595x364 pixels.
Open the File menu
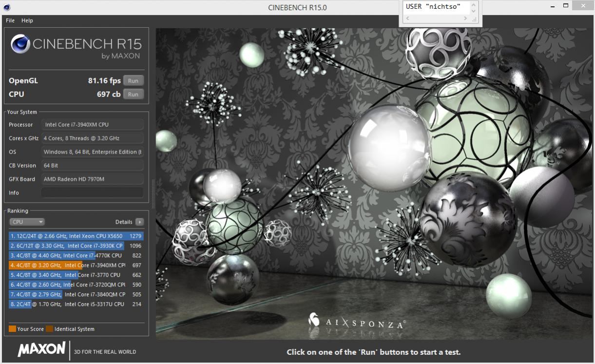point(10,20)
